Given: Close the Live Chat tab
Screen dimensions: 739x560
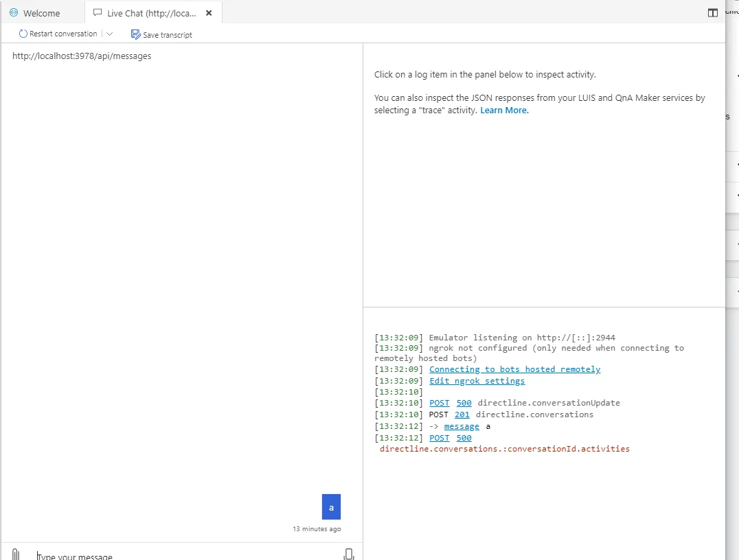Looking at the screenshot, I should coord(209,13).
